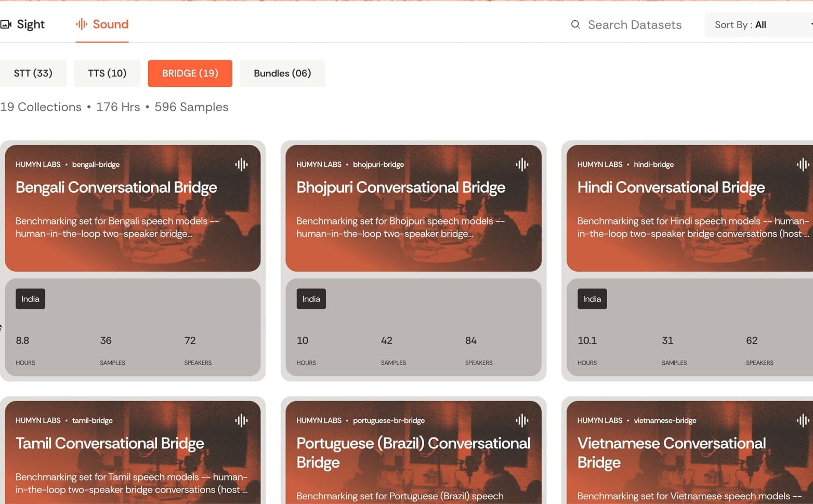Screen dimensions: 813x504
Task: Click the tamil-bridge slug text
Action: [x=92, y=420]
